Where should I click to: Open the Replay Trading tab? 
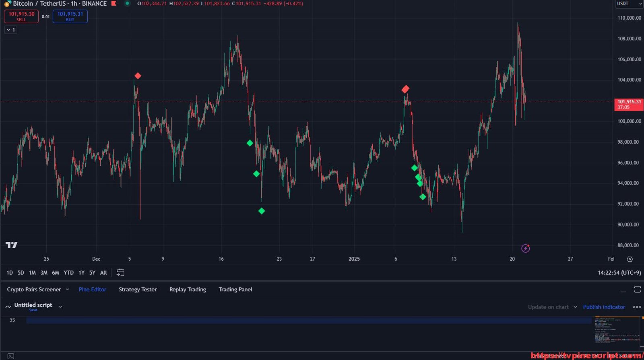point(188,290)
